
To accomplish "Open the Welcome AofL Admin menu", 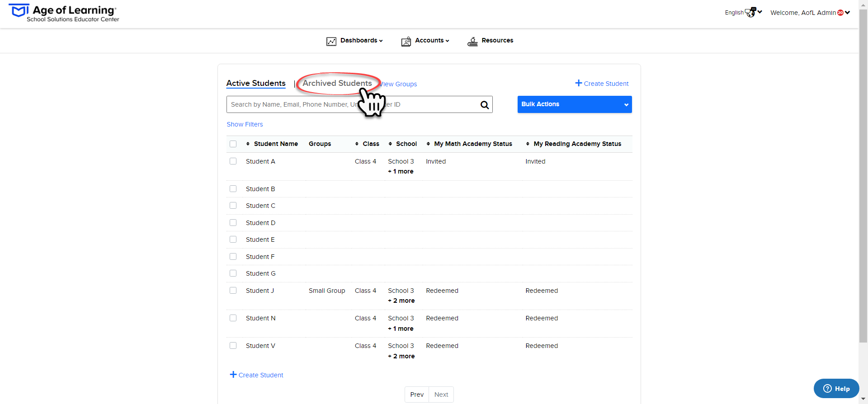I will [x=810, y=13].
